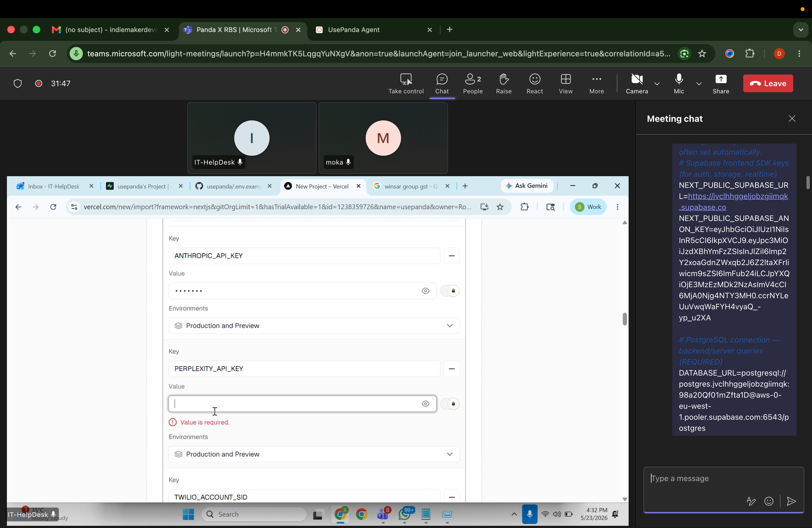Open the React emoji menu

(x=535, y=84)
